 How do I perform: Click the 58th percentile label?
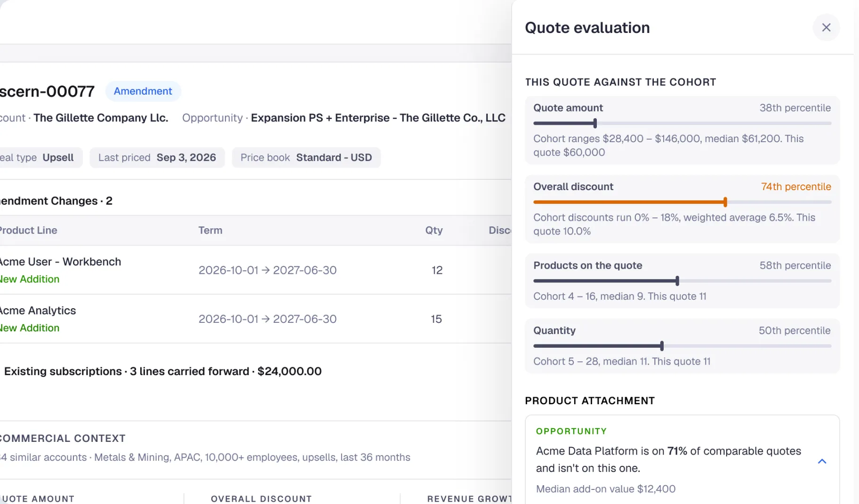[x=795, y=265]
